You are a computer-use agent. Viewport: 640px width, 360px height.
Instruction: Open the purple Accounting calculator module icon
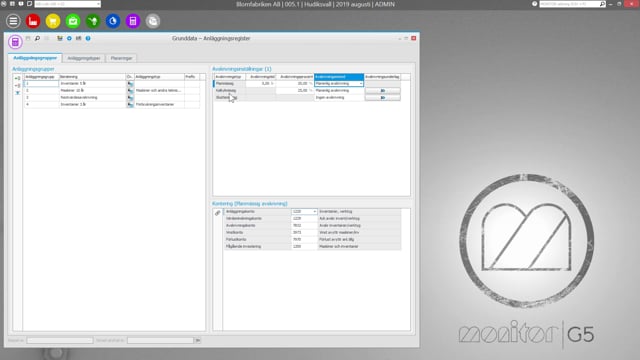[133, 21]
